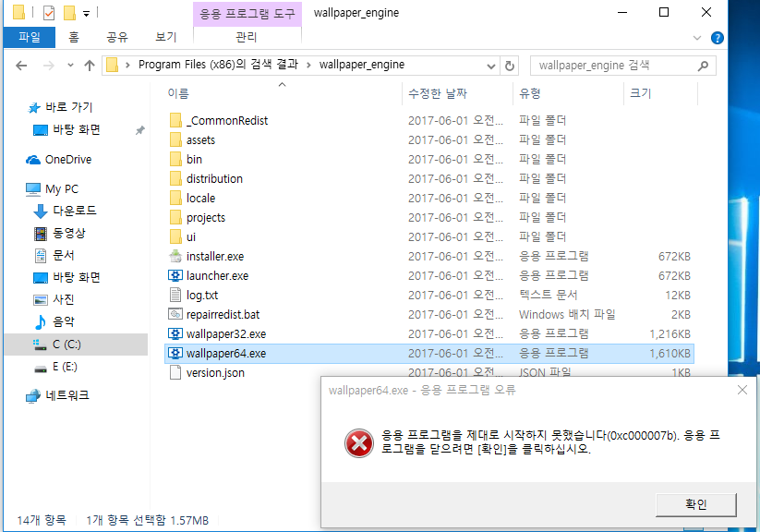Expand the ribbon with the chevron
The width and height of the screenshot is (760, 532).
point(697,38)
